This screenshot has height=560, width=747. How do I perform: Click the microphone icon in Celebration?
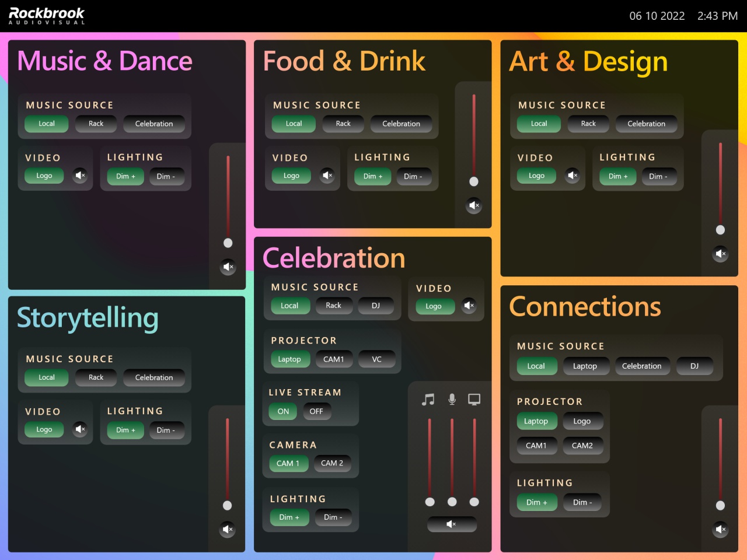452,400
